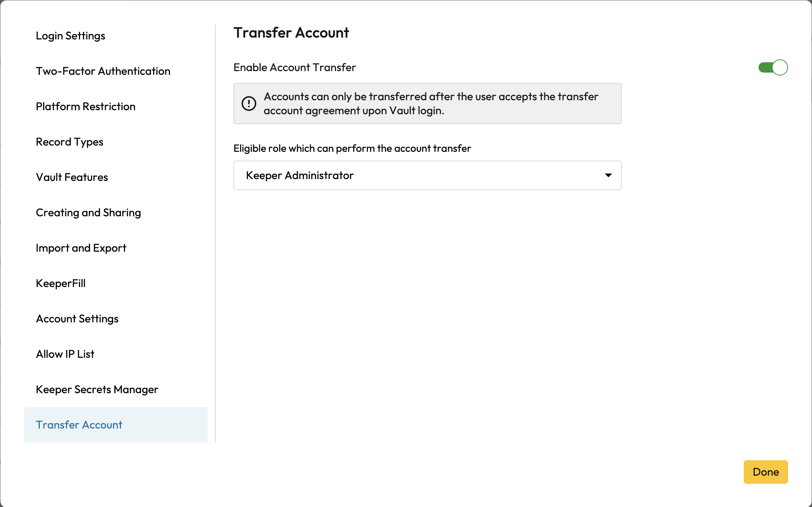
Task: Go to Two-Factor Authentication settings
Action: [x=103, y=71]
